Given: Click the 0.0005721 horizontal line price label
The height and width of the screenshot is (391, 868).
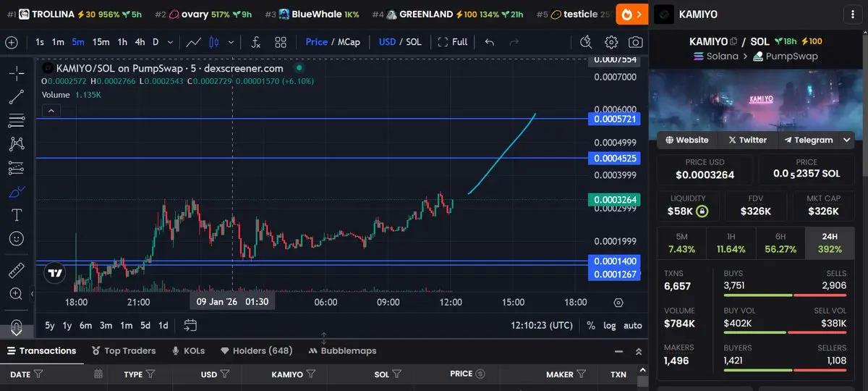Looking at the screenshot, I should tap(616, 119).
